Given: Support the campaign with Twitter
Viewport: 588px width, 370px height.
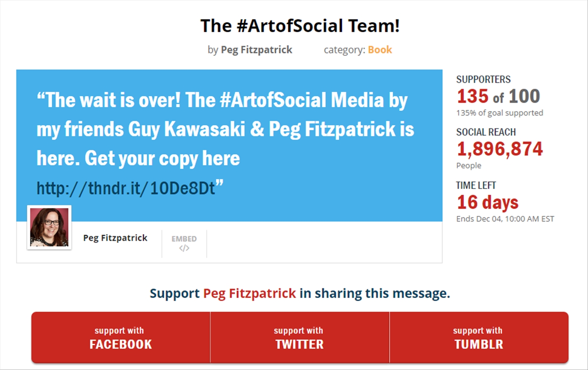Looking at the screenshot, I should click(x=300, y=337).
